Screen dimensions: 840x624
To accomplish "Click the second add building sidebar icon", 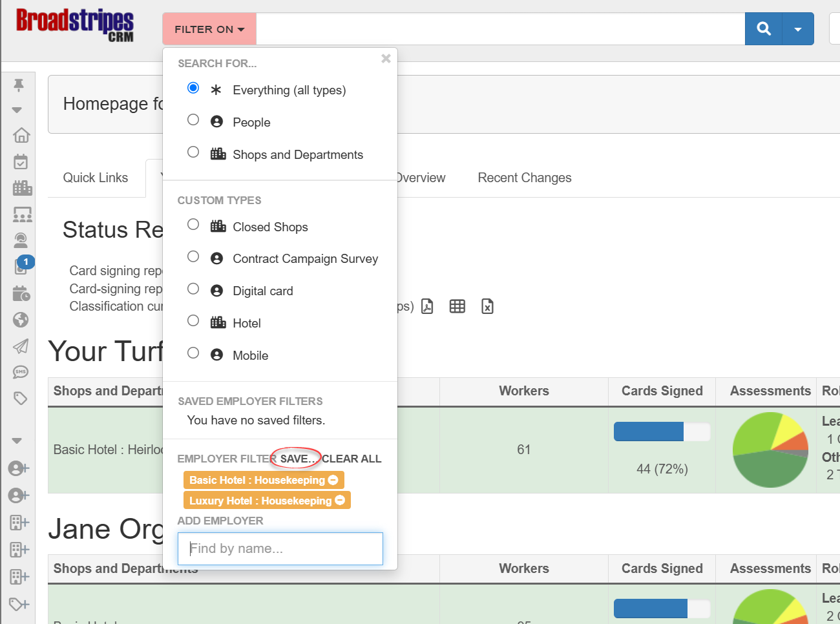I will pyautogui.click(x=19, y=550).
